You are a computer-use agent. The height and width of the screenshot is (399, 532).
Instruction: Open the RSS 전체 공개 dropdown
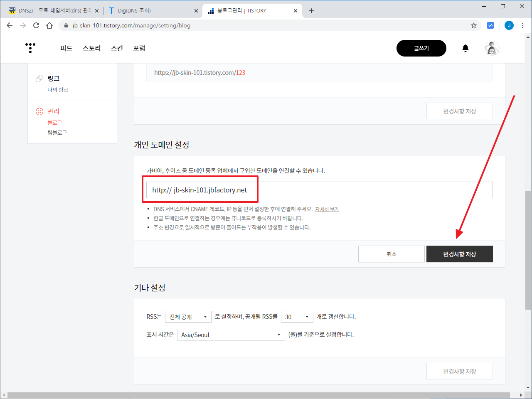188,317
